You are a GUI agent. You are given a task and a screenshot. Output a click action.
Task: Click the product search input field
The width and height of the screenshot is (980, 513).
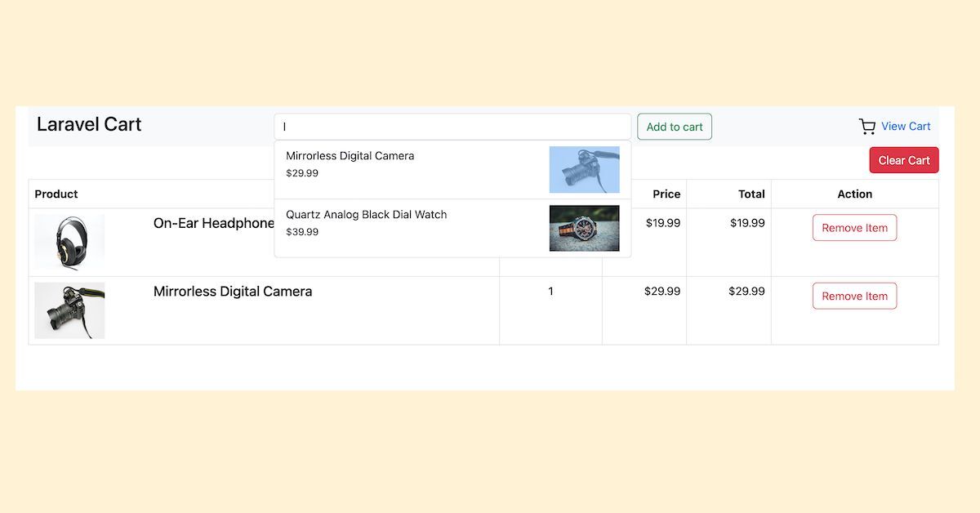click(x=452, y=127)
